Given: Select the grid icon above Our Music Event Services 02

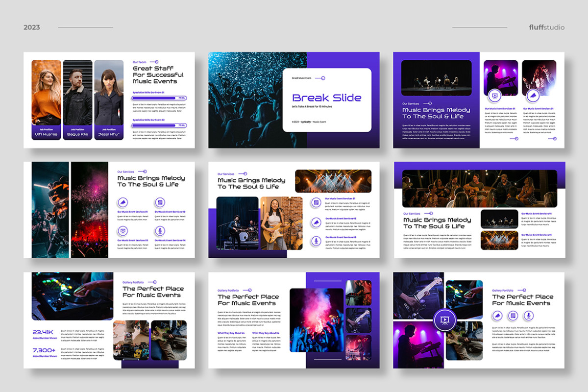Looking at the screenshot, I should coord(160,202).
